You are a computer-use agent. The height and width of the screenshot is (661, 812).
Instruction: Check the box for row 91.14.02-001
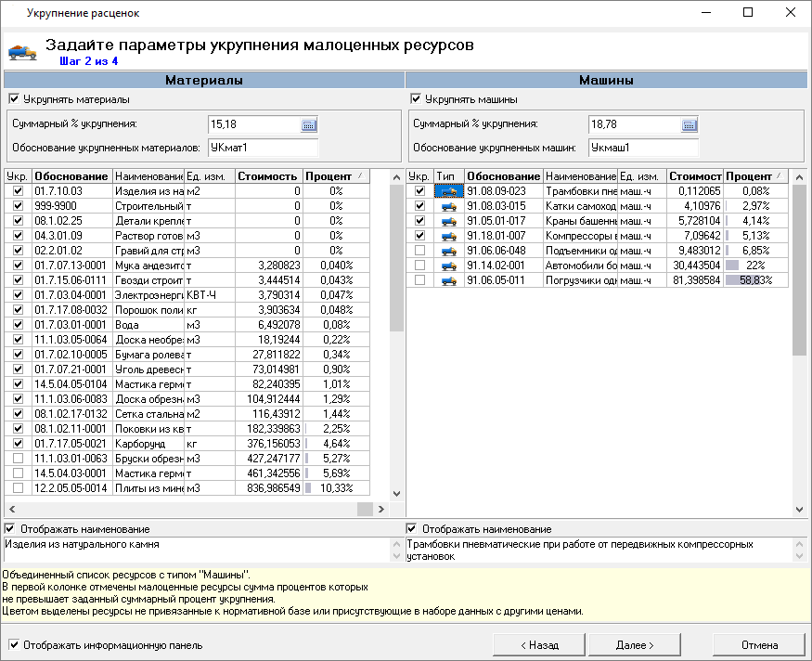point(420,266)
